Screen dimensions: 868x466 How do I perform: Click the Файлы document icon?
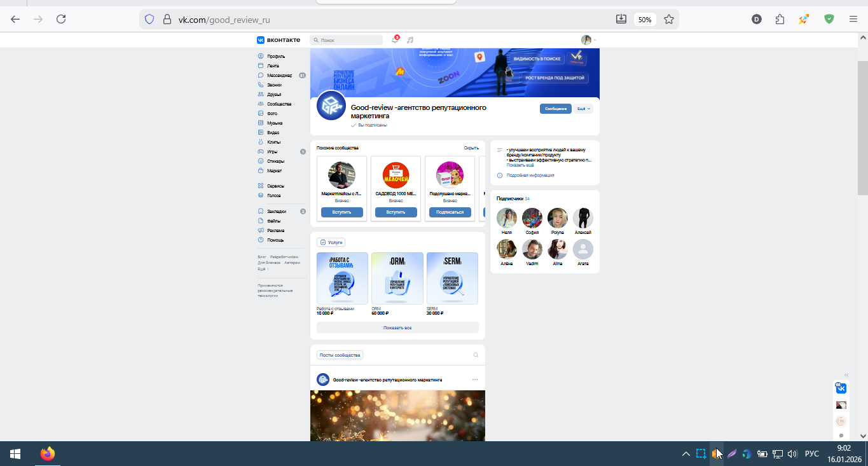click(x=261, y=221)
